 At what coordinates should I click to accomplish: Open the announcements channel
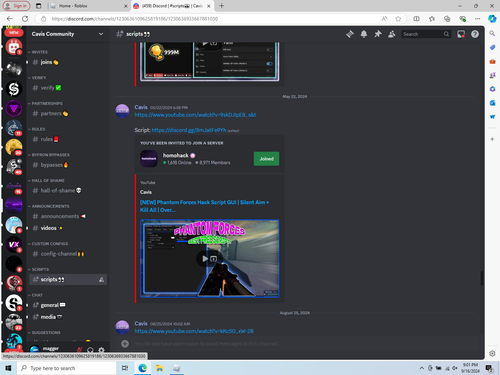click(68, 216)
